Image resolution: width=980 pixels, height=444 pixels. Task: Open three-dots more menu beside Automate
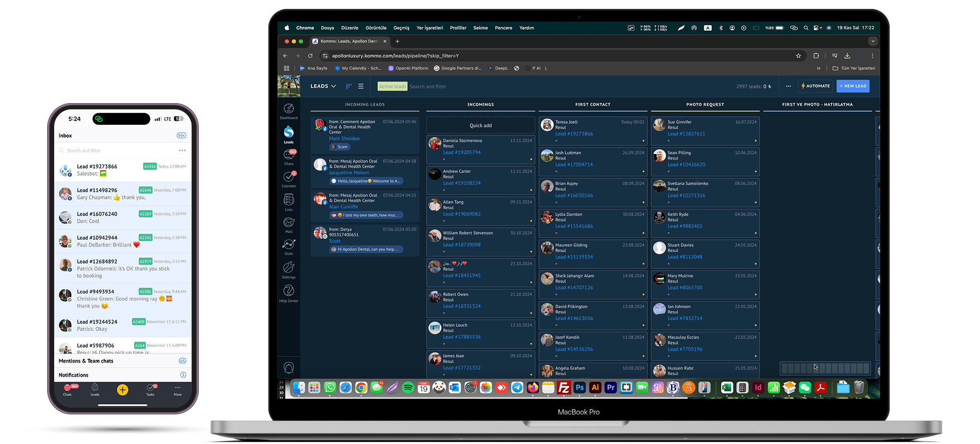[788, 86]
